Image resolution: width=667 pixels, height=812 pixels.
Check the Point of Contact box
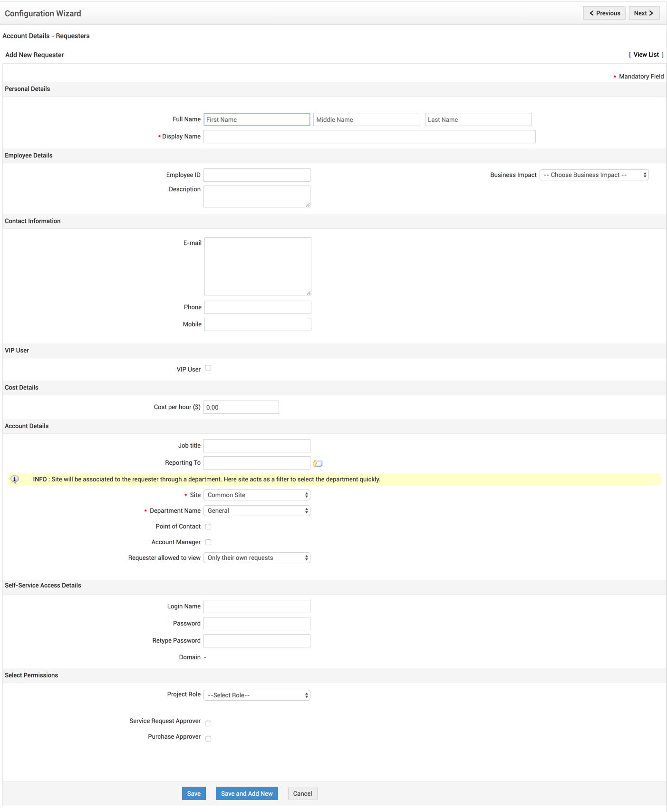click(208, 527)
